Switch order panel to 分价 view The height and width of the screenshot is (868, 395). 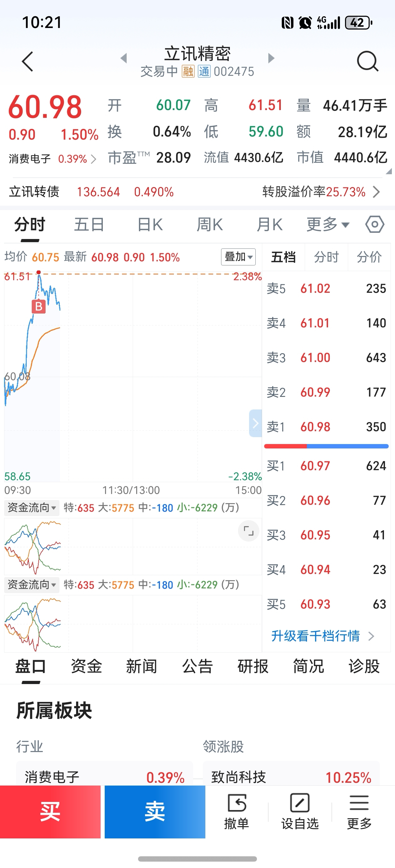(369, 258)
